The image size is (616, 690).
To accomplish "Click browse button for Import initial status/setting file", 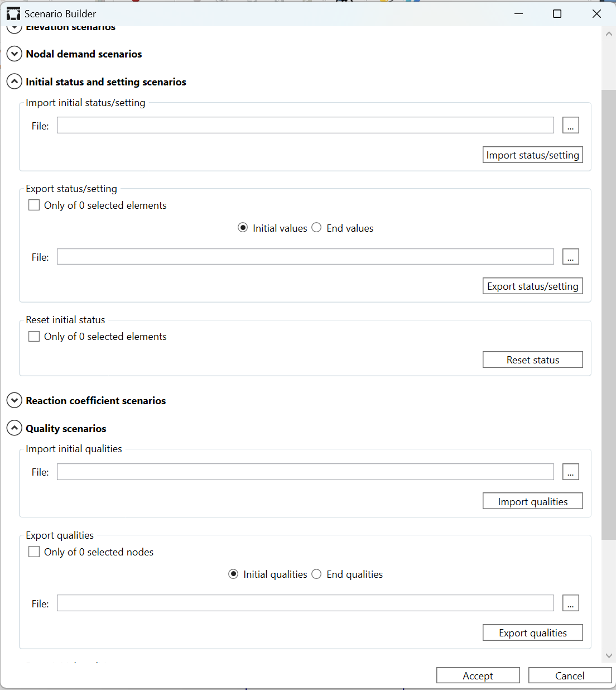I will [570, 126].
